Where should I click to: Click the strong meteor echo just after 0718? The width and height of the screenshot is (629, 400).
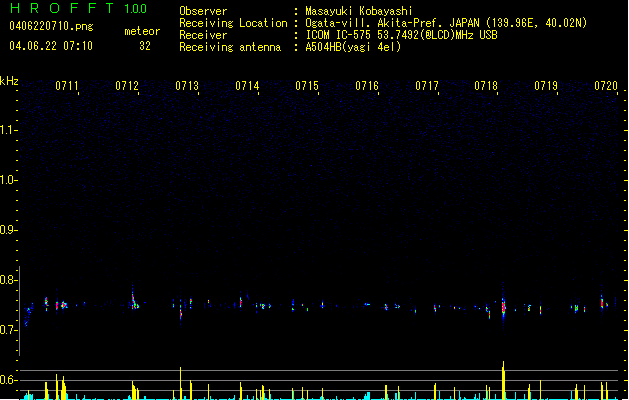point(503,305)
